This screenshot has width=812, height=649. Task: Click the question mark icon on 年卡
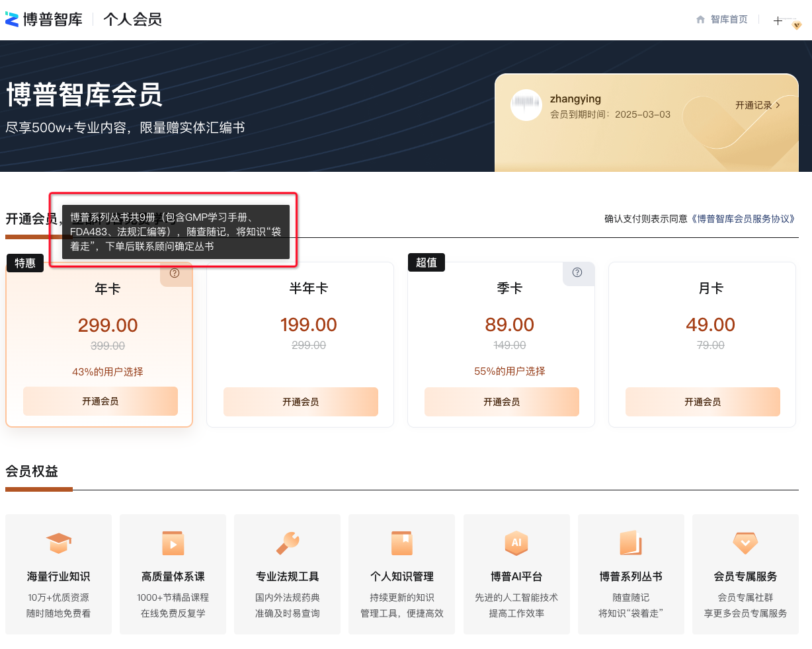pyautogui.click(x=175, y=273)
